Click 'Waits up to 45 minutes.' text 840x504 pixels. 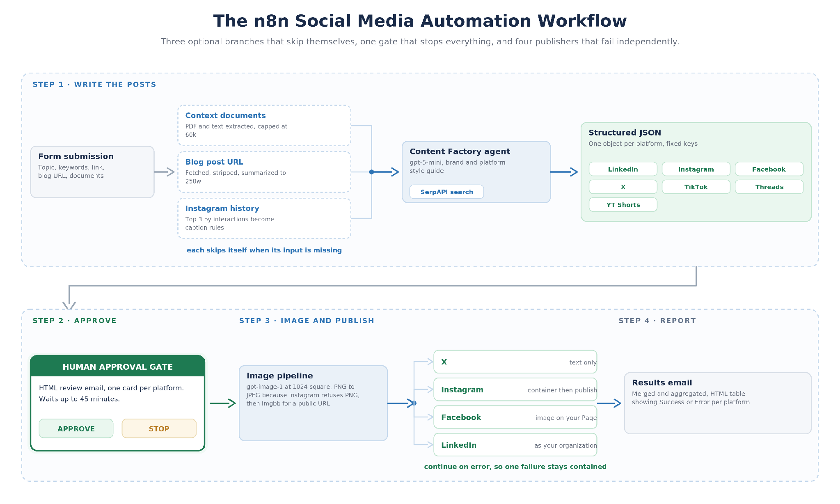(79, 399)
